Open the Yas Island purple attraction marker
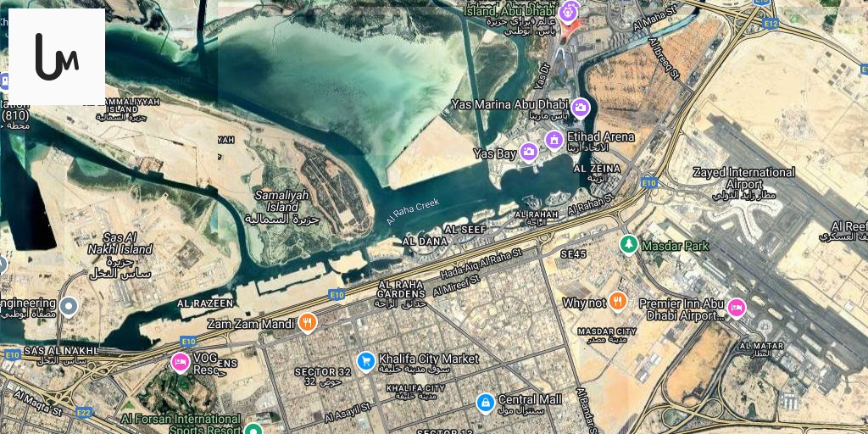This screenshot has height=434, width=868. coord(568,12)
